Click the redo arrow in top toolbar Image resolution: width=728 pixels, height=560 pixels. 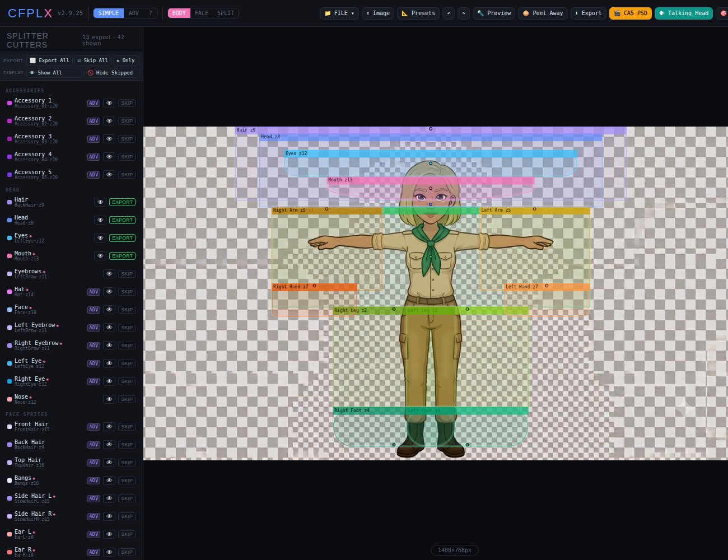tap(463, 13)
